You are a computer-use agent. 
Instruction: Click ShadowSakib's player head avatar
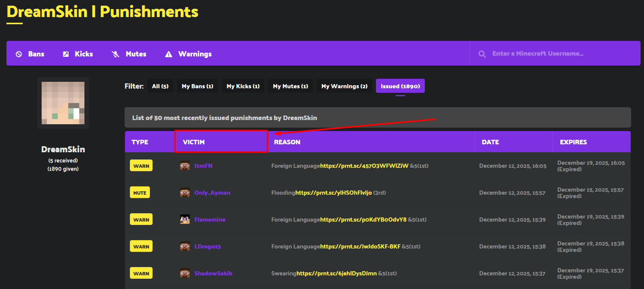pyautogui.click(x=185, y=273)
